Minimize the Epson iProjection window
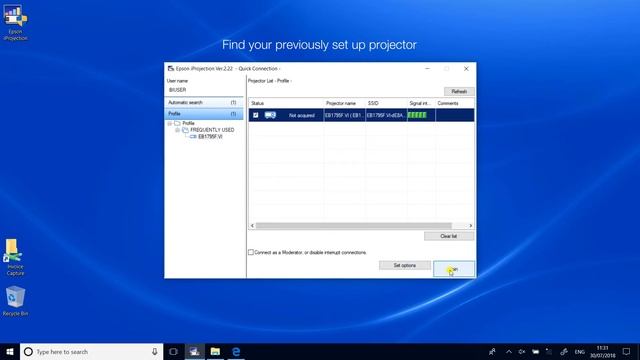Viewport: 640px width, 360px height. 427,69
